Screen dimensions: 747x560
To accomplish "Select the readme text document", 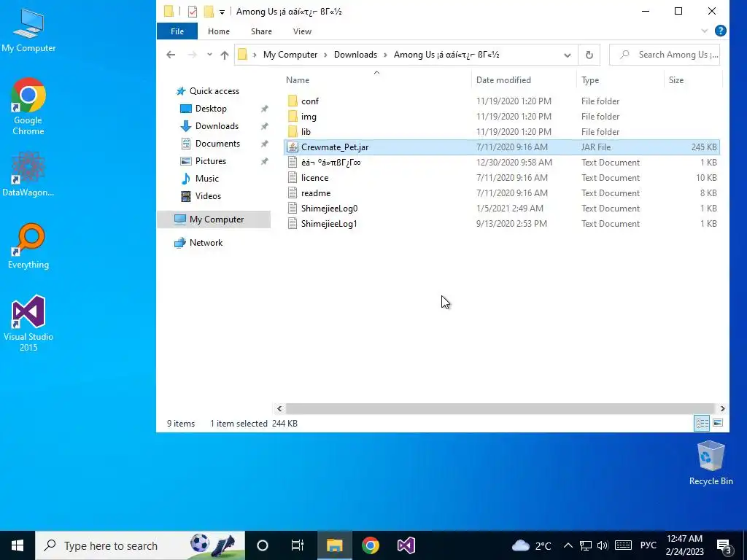I will tap(501, 192).
